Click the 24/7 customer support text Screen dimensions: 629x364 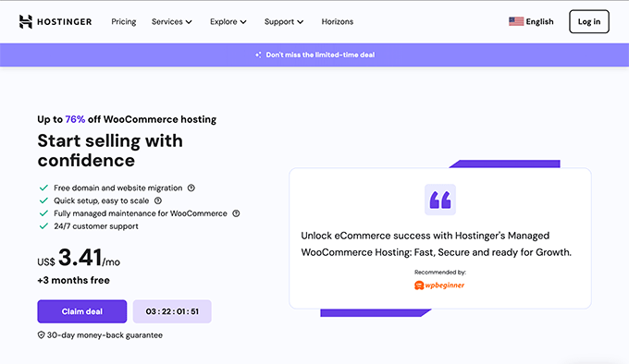tap(96, 226)
